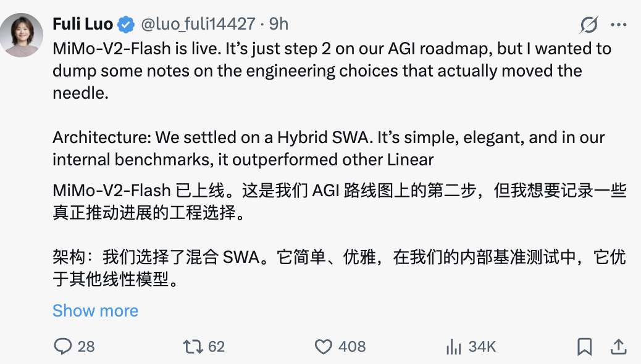The width and height of the screenshot is (641, 364).
Task: Toggle the like heart icon
Action: [x=324, y=347]
